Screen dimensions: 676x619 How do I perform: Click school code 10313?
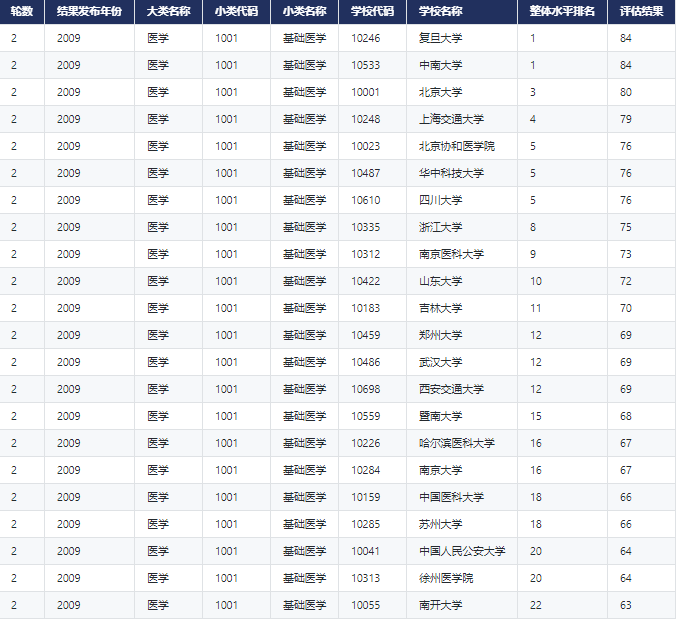pyautogui.click(x=366, y=578)
